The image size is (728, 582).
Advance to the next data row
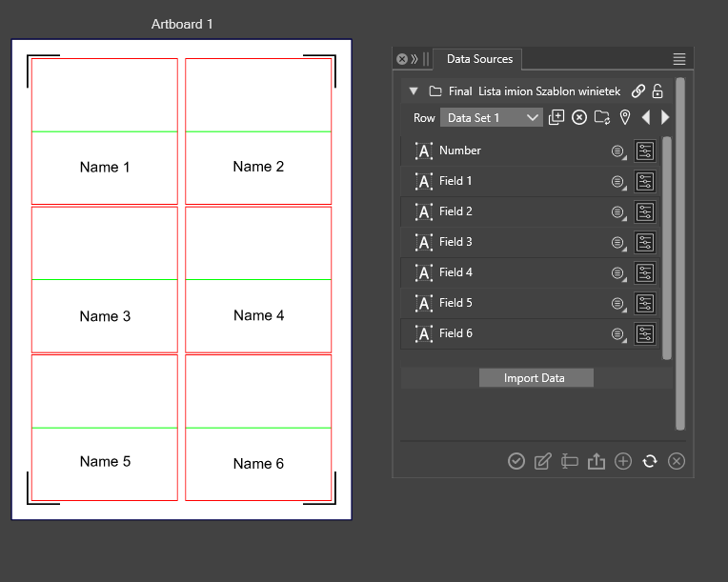click(665, 117)
